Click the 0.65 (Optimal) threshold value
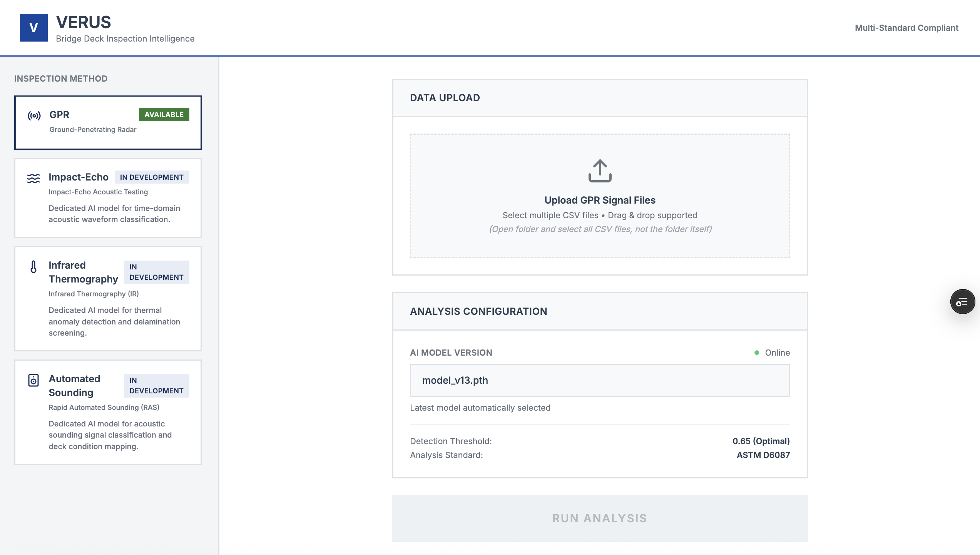980x555 pixels. pos(761,441)
